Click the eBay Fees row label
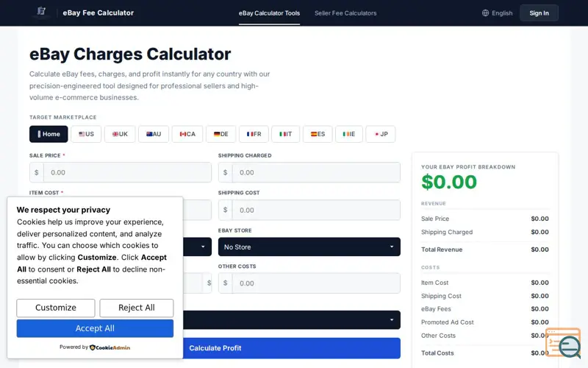The height and width of the screenshot is (368, 588). tap(436, 309)
